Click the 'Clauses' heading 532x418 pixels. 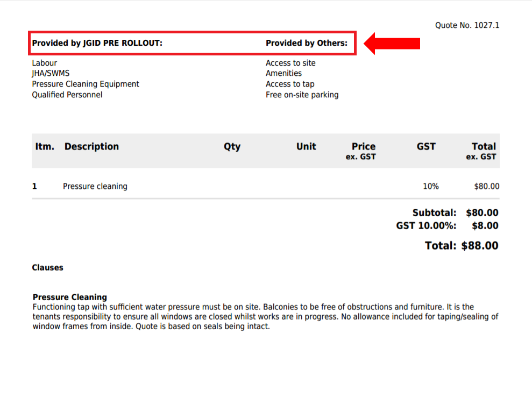coord(47,268)
